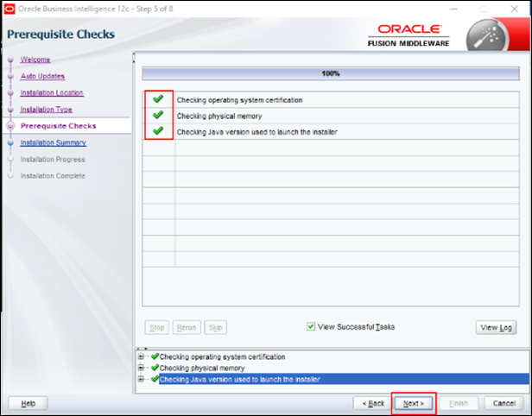Expand the Java version log node
The width and height of the screenshot is (532, 416).
(x=141, y=379)
